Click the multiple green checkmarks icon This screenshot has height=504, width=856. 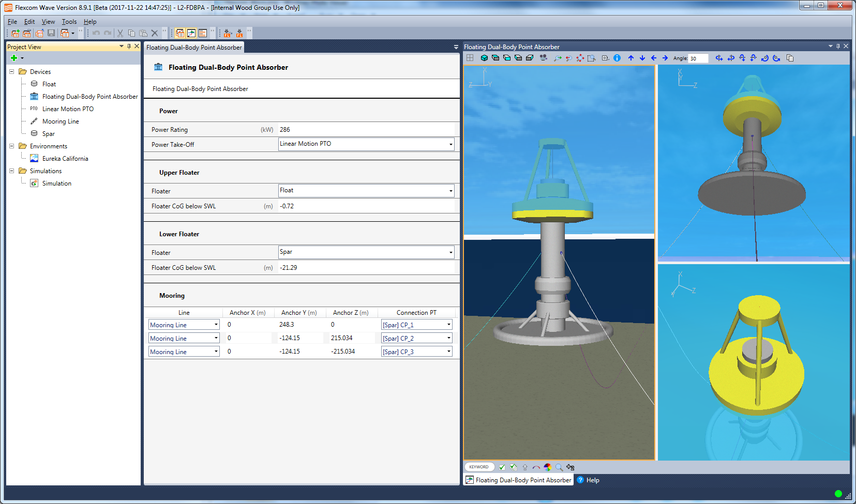514,467
